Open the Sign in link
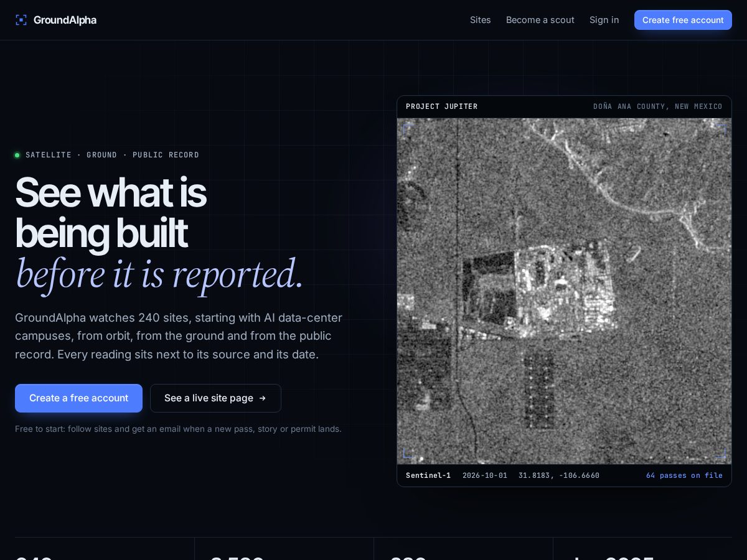747x560 pixels. point(604,20)
